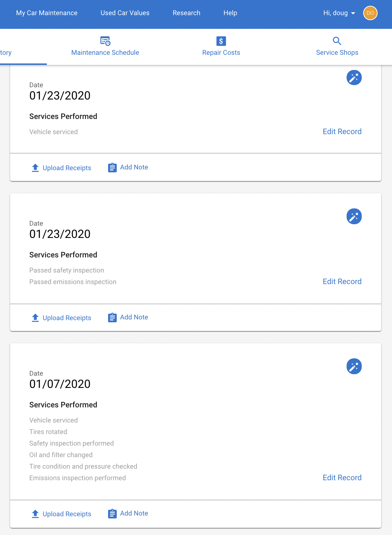Viewport: 392px width, 535px height.
Task: Upload Receipts for first 01/23/2020 record
Action: tap(67, 168)
